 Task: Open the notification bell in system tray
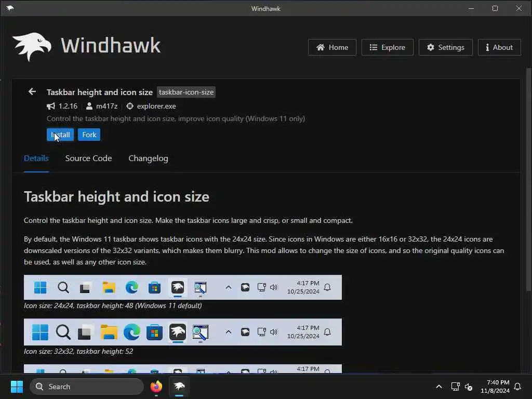coord(518,387)
